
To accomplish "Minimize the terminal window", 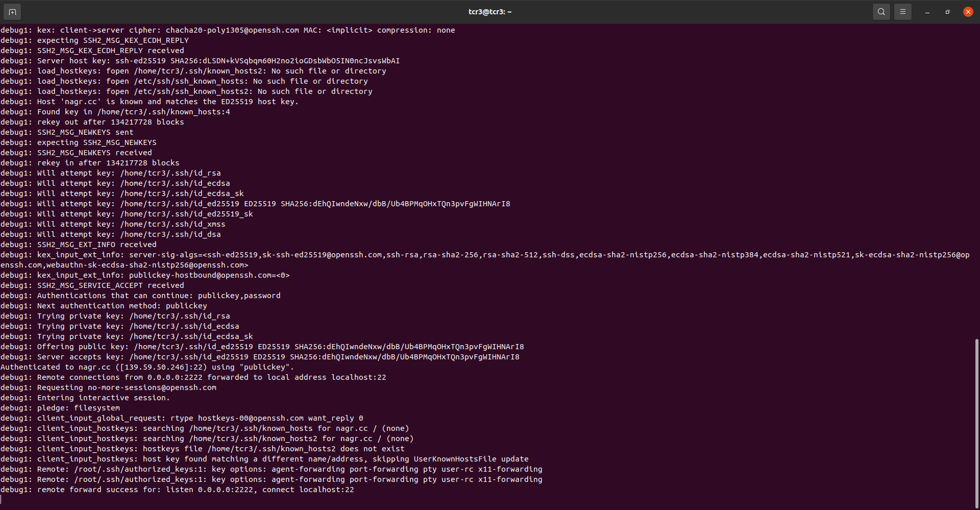I will click(x=926, y=11).
